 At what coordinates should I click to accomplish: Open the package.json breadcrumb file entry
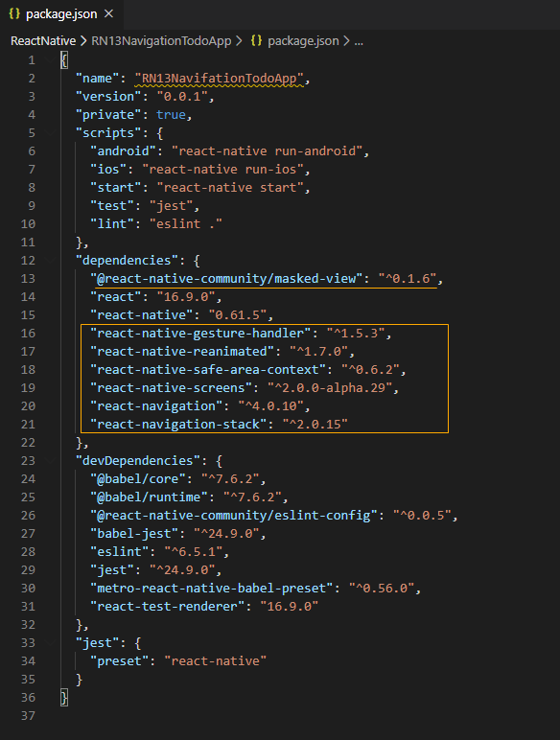tap(303, 41)
